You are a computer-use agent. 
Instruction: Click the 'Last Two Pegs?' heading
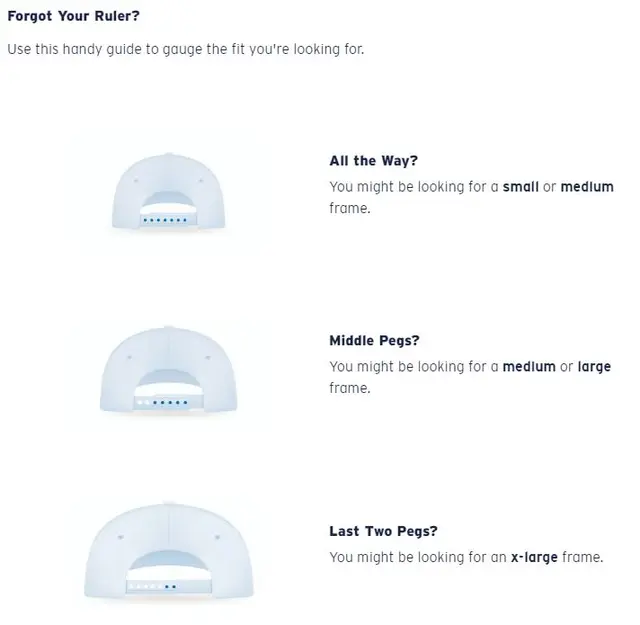click(x=383, y=531)
